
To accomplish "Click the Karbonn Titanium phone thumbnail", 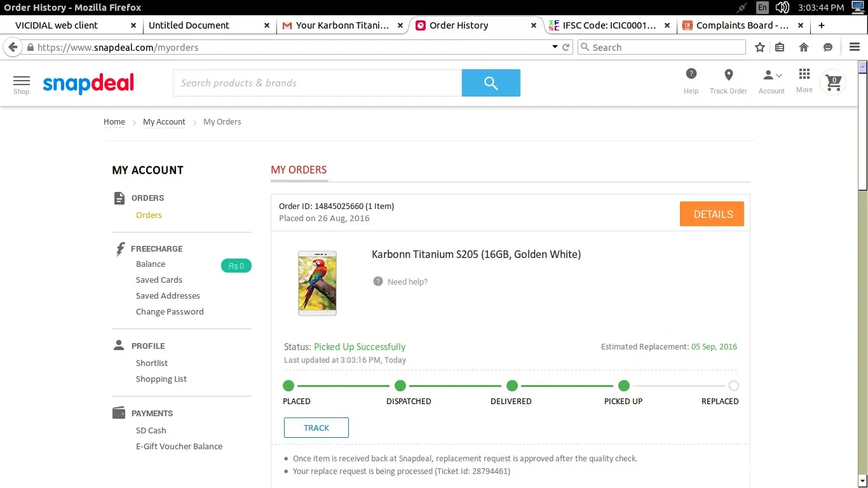I will click(317, 283).
